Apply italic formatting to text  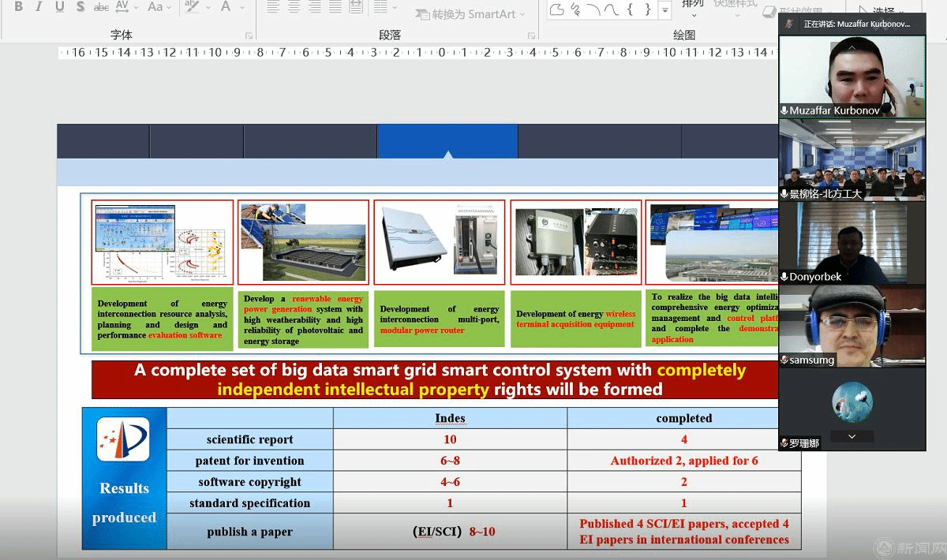point(39,7)
